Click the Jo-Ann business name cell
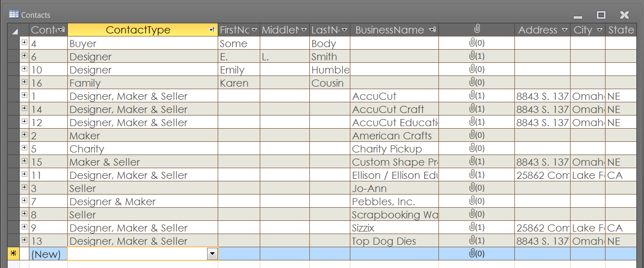 click(x=394, y=188)
